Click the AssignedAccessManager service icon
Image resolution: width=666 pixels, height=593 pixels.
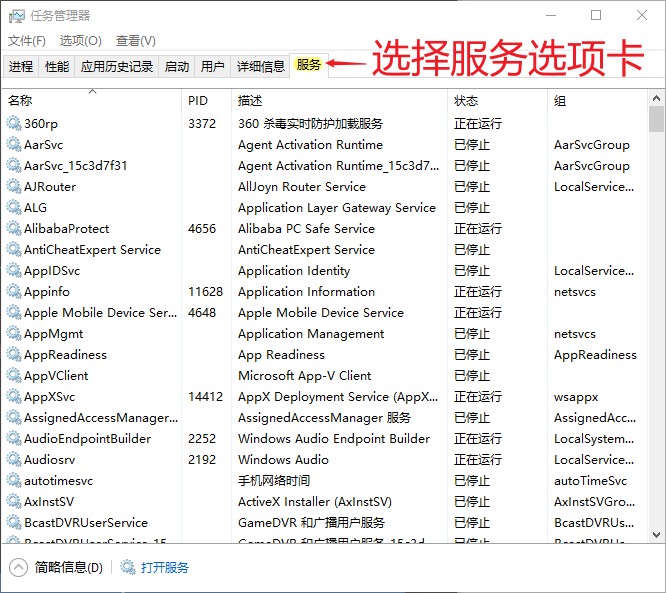pos(14,418)
